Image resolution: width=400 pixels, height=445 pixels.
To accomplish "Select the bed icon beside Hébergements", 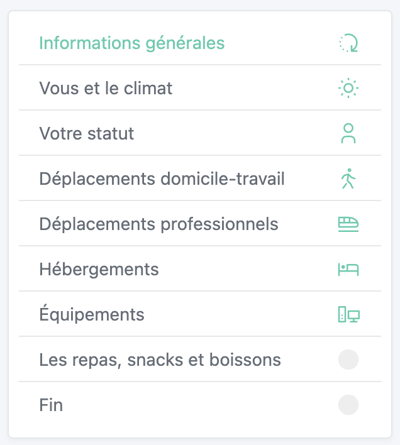I will tap(348, 269).
